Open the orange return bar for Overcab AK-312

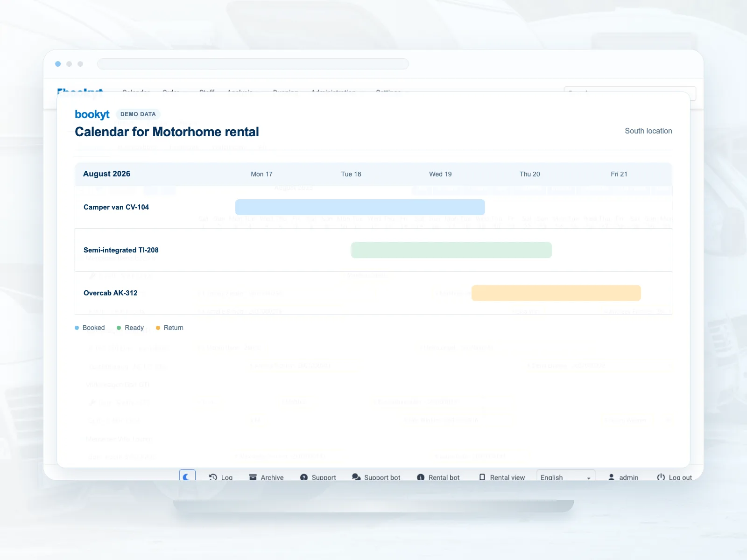[556, 293]
